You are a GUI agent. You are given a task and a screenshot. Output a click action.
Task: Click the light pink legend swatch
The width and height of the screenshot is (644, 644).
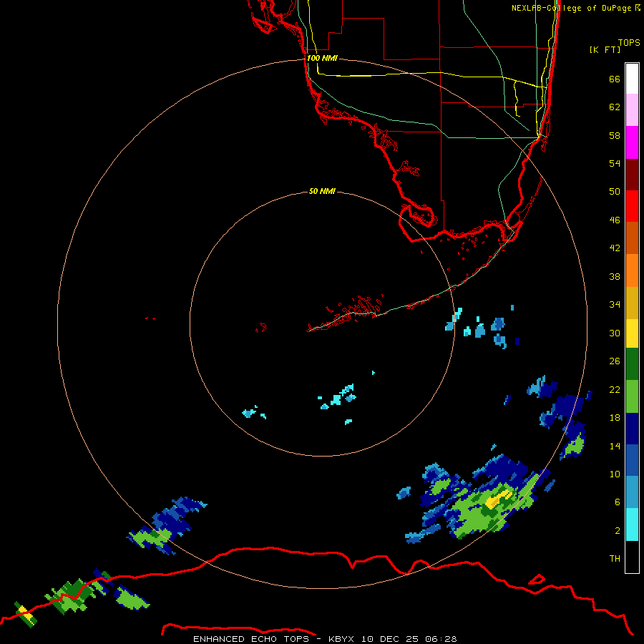tap(632, 109)
